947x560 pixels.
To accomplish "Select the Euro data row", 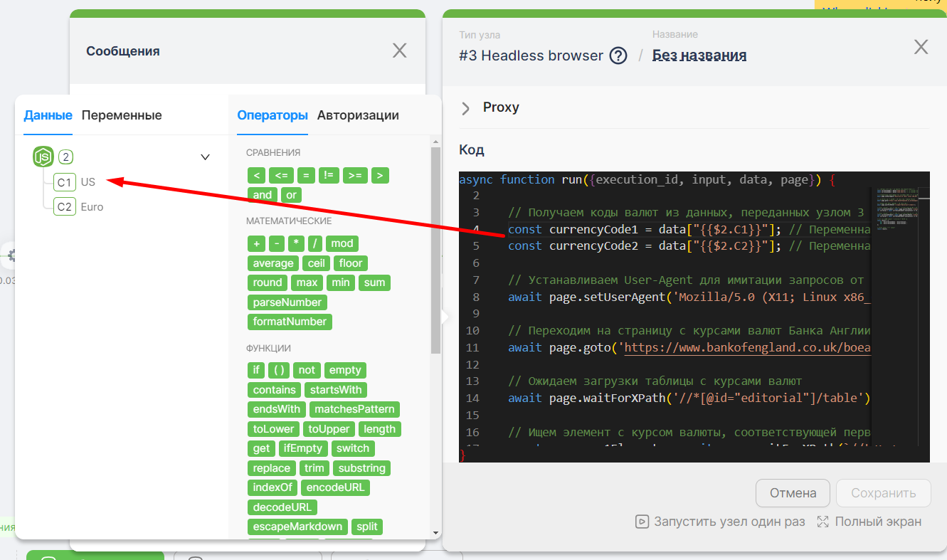I will [92, 207].
